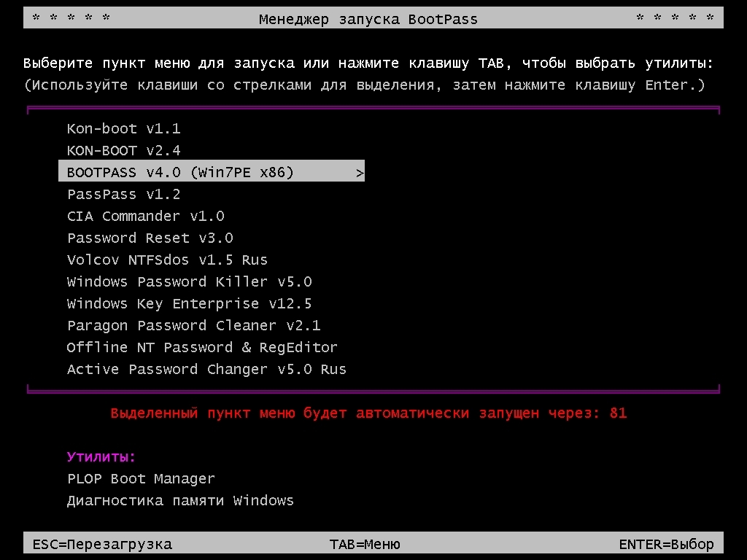The height and width of the screenshot is (560, 747).
Task: Click the Утилиты section heading
Action: (x=101, y=457)
